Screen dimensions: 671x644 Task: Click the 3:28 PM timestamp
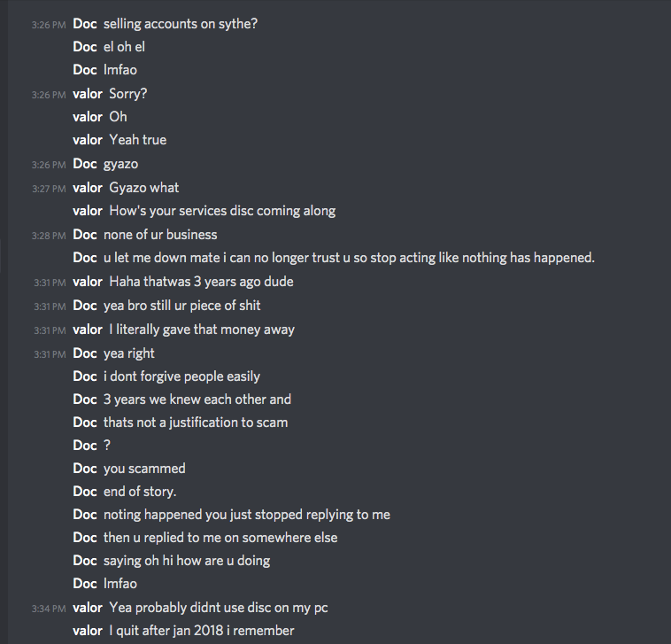(x=49, y=236)
